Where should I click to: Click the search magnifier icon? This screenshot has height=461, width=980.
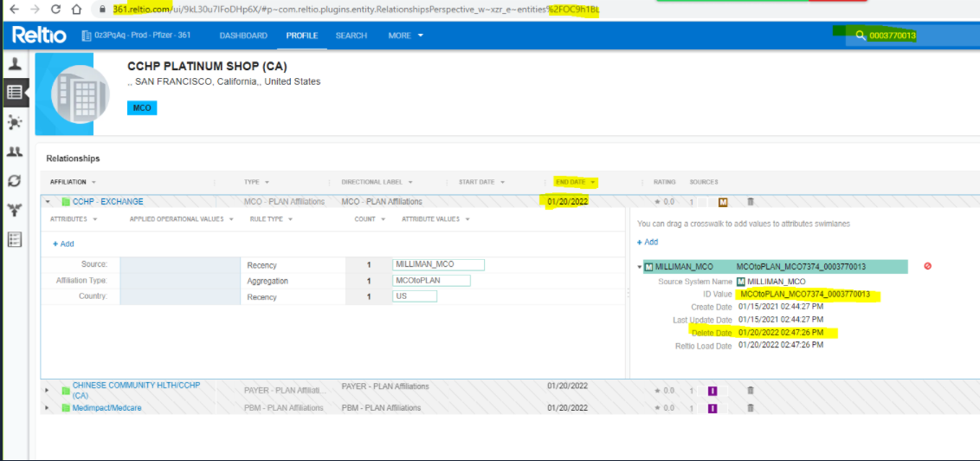861,36
